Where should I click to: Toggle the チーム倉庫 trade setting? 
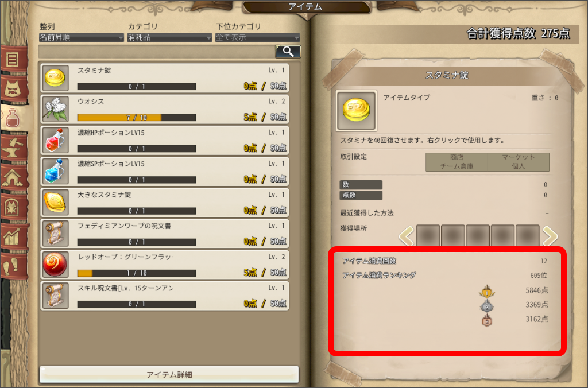coord(457,166)
